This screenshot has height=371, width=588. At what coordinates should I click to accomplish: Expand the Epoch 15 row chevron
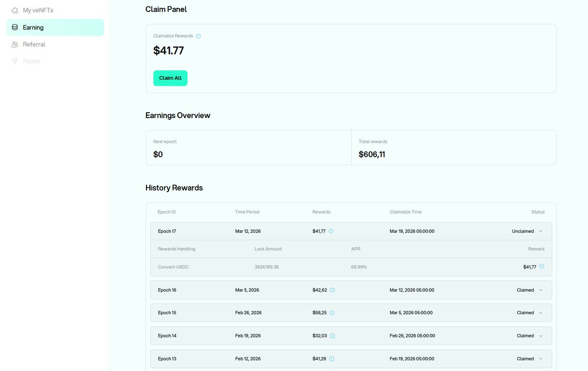(540, 313)
